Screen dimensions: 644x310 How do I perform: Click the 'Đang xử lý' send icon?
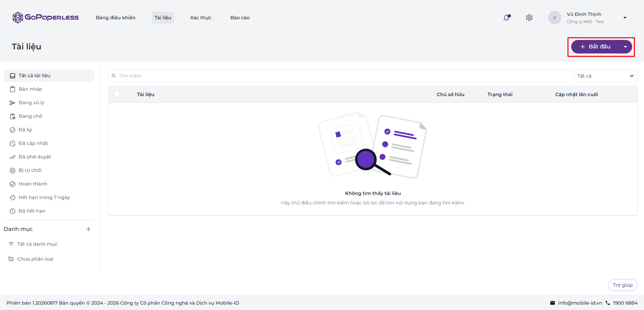[x=13, y=103]
